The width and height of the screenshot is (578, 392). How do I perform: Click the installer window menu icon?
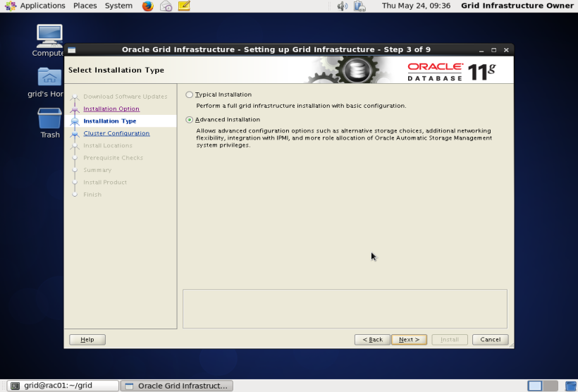pos(72,50)
